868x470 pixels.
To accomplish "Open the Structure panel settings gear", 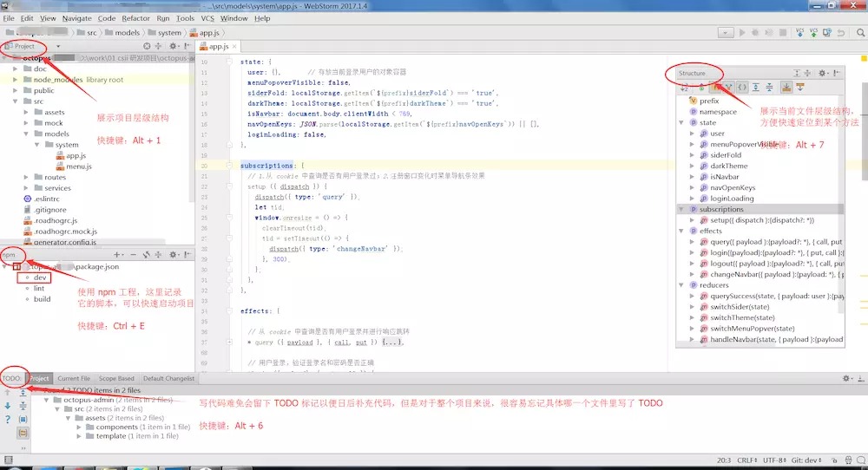I will click(823, 73).
